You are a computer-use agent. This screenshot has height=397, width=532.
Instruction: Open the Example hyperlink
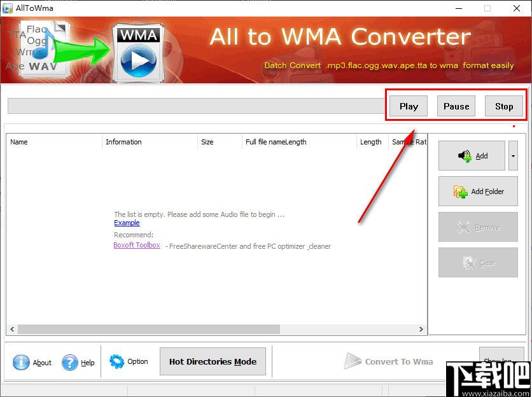[x=127, y=223]
